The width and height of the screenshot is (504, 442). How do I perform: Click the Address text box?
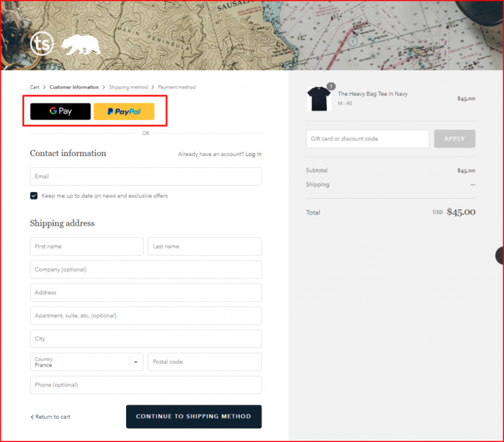coord(146,292)
